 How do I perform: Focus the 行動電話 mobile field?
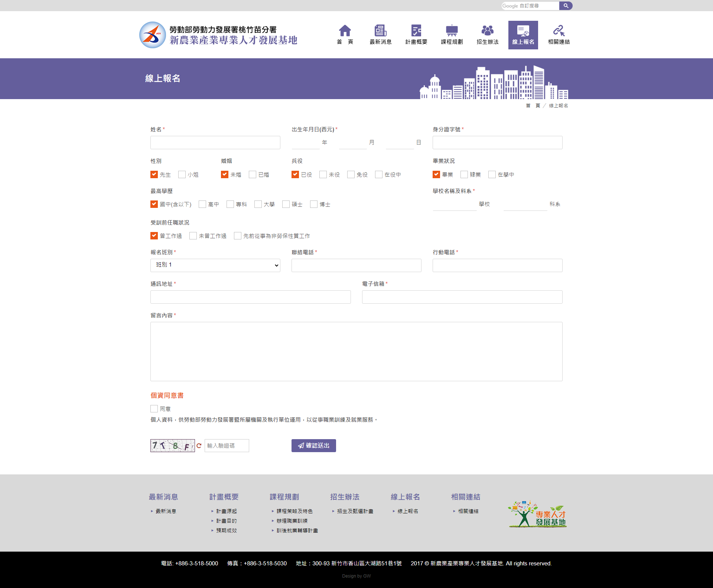click(498, 265)
